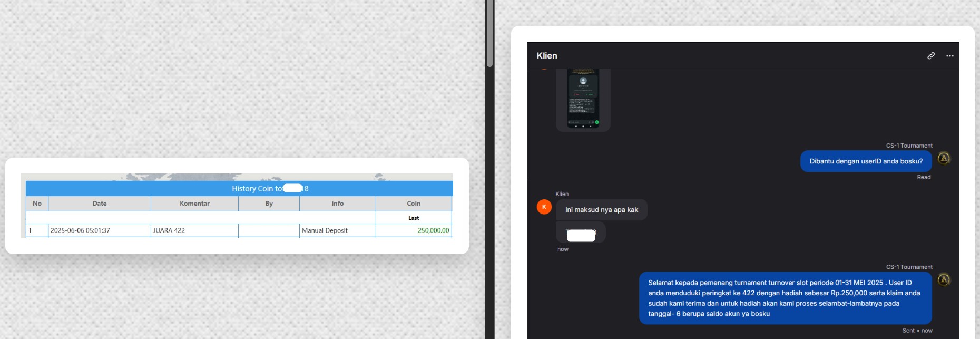Viewport: 980px width, 339px height.
Task: Click agent avatar beside 'Dibantu dengan userID' message
Action: pos(944,158)
